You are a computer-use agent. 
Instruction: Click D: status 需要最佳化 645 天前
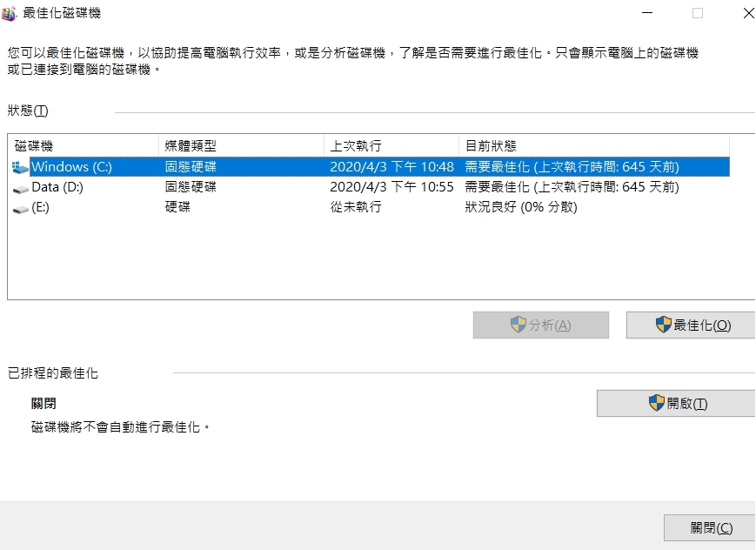pos(572,187)
